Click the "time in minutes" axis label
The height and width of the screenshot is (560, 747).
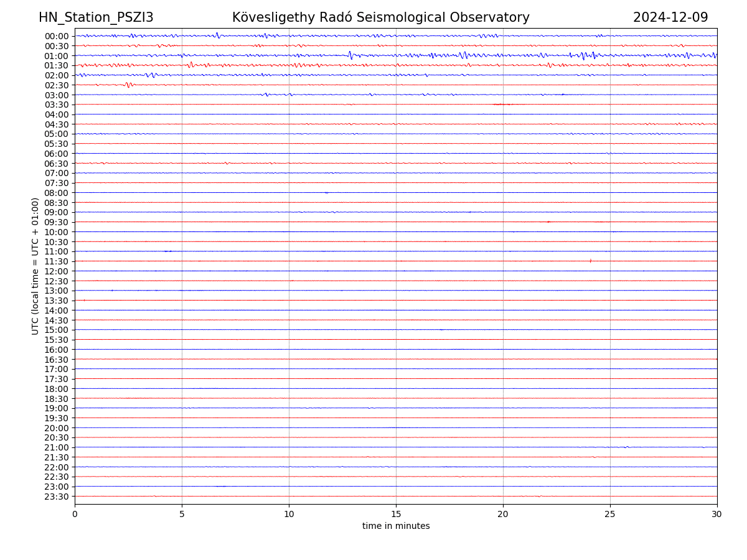(x=396, y=526)
